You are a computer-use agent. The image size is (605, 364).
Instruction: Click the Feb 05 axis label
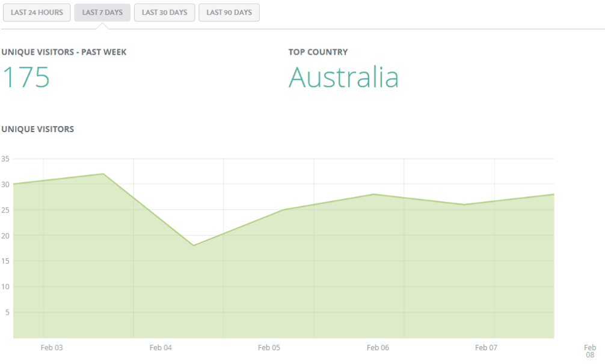269,347
